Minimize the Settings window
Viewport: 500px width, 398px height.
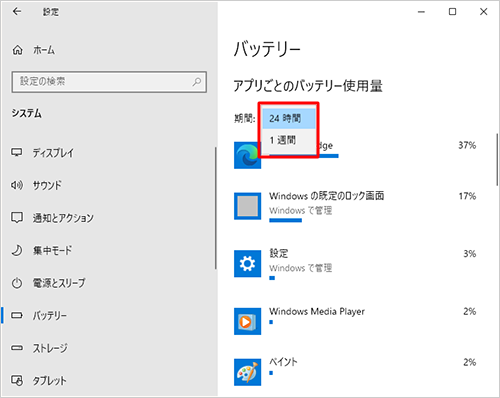(421, 12)
